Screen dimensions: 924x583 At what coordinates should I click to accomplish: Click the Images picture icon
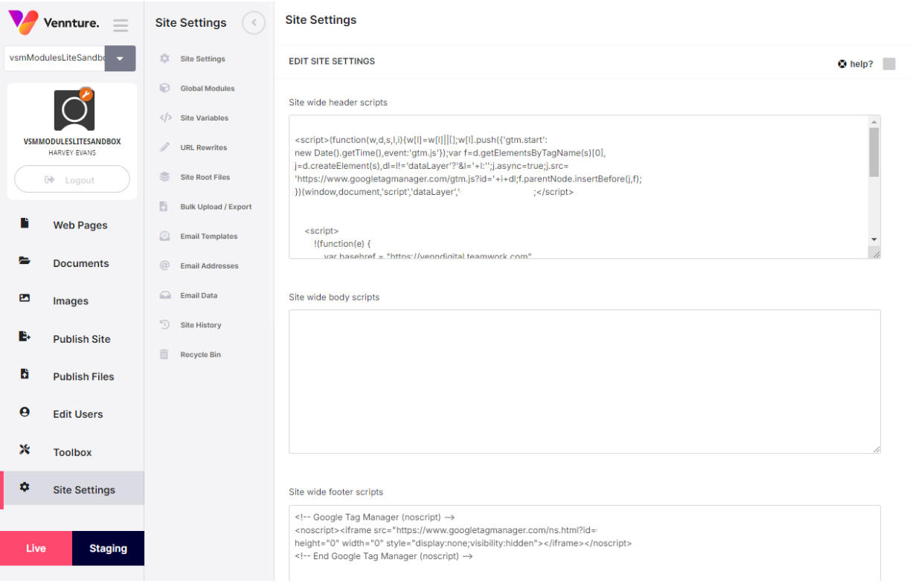tap(25, 298)
